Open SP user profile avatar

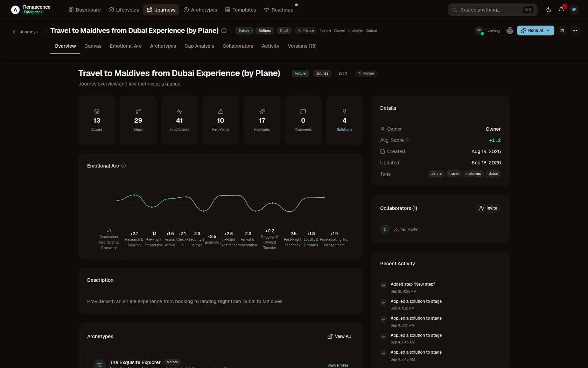tap(574, 10)
